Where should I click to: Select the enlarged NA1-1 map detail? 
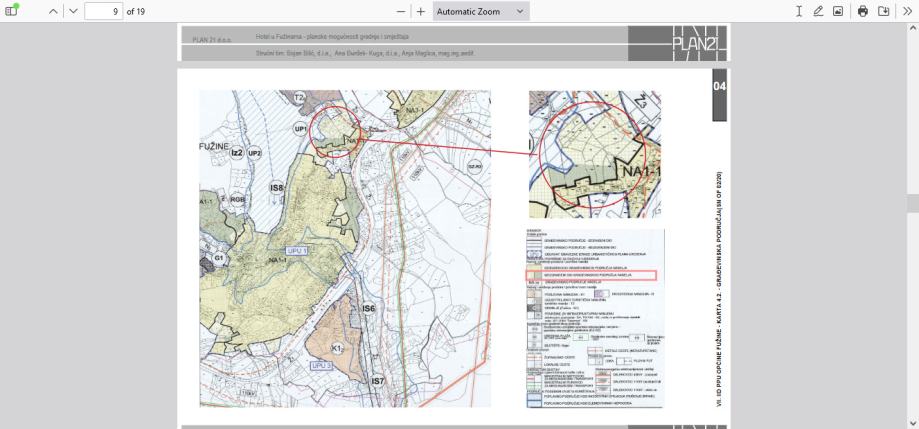point(594,154)
